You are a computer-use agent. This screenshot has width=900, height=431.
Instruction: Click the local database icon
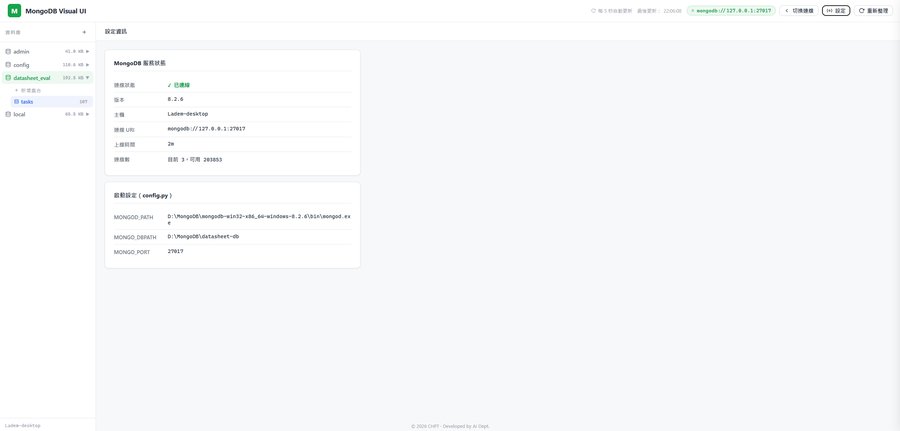coord(8,114)
